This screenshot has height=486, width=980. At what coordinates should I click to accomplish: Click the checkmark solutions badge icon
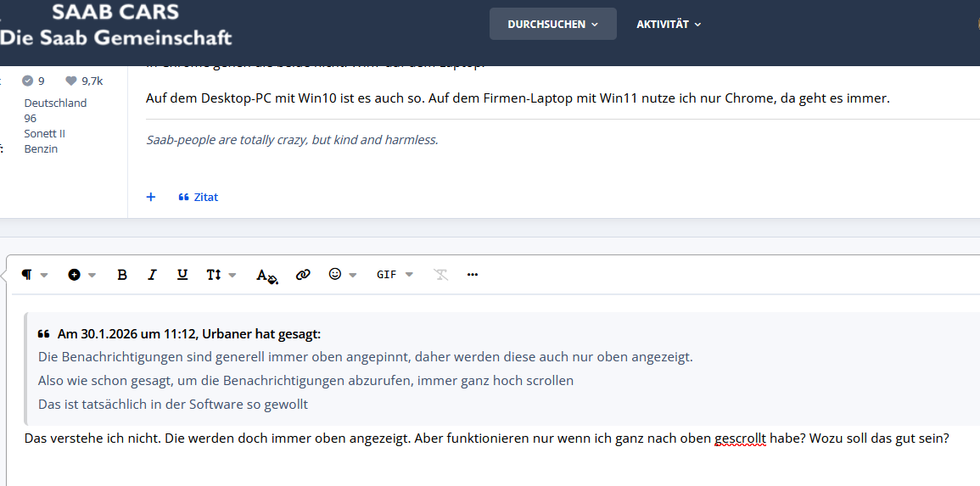[x=27, y=81]
